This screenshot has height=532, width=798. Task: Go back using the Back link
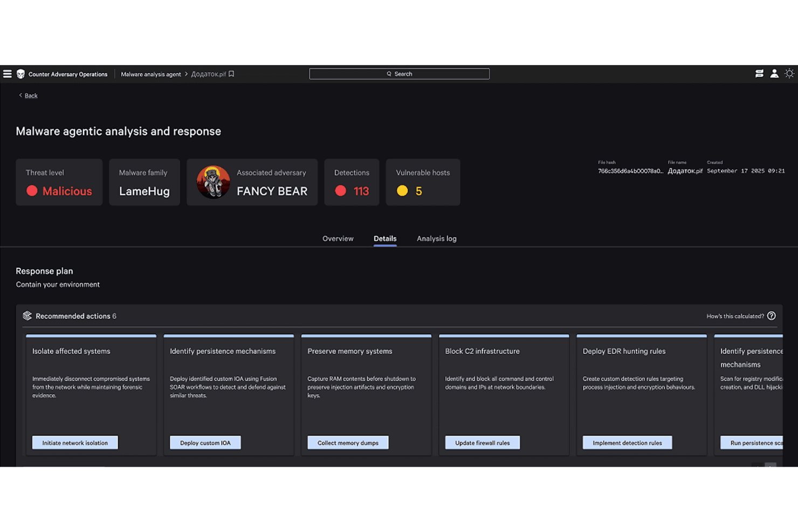click(x=28, y=95)
